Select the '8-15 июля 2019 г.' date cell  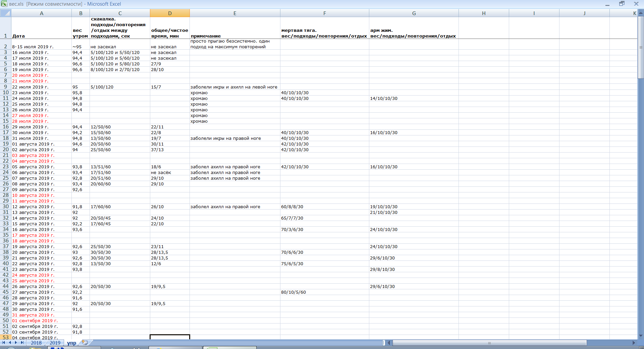coord(42,44)
